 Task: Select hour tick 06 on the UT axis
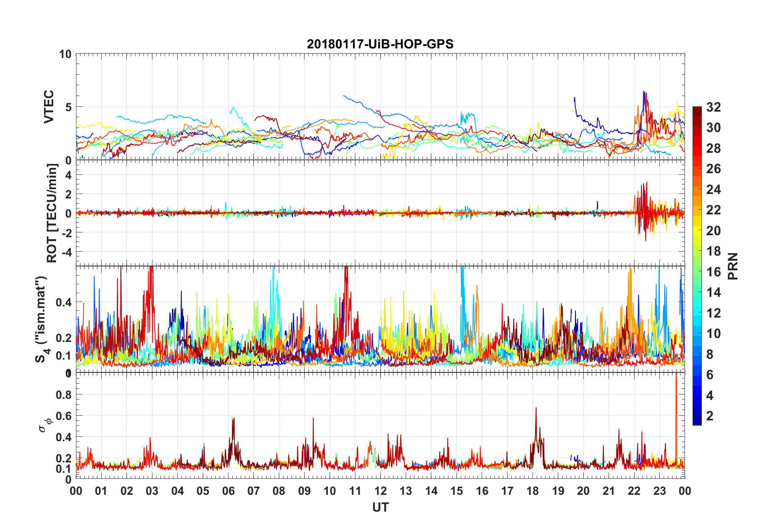tap(228, 491)
